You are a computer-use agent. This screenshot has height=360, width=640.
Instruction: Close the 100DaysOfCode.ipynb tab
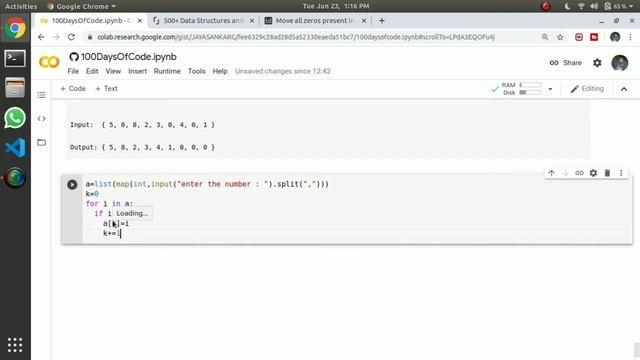140,20
